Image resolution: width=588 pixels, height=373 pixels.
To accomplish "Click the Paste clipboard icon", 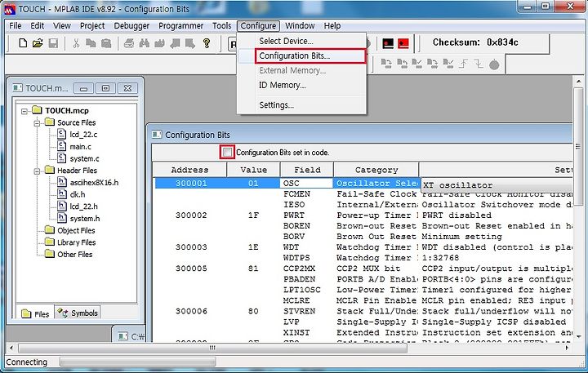I will (x=106, y=43).
